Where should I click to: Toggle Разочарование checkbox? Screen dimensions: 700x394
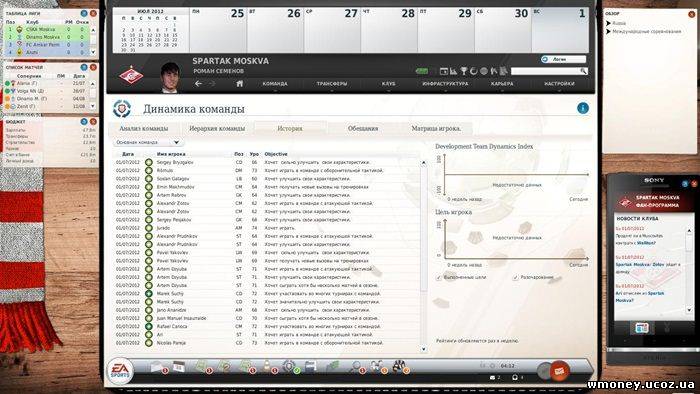515,278
